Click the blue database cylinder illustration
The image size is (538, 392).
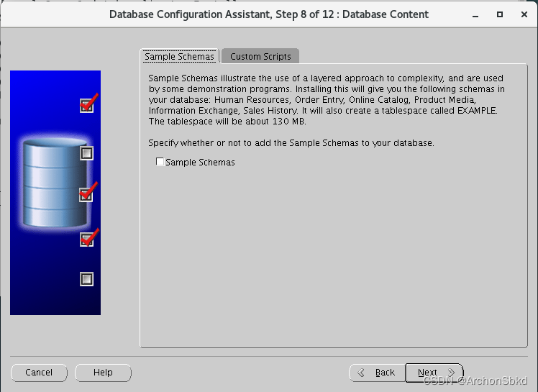(55, 182)
